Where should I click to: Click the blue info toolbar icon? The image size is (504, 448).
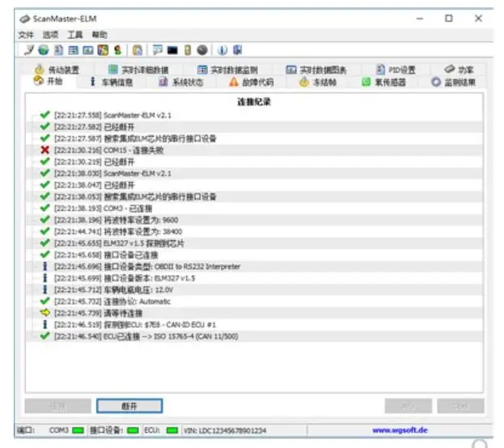click(222, 50)
